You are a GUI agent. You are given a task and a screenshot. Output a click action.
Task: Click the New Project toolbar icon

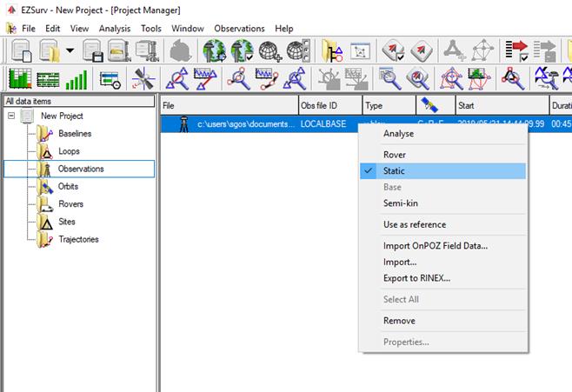click(21, 50)
